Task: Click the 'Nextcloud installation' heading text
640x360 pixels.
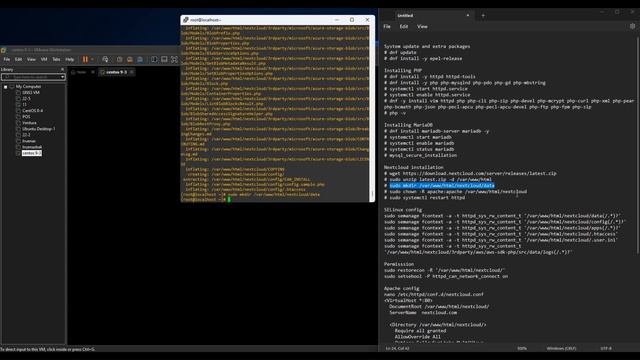Action: 413,167
